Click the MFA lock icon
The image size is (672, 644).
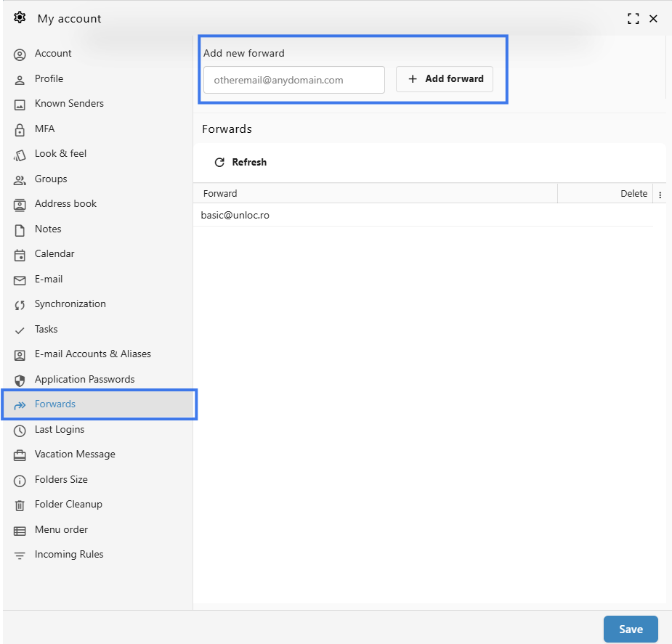point(20,130)
